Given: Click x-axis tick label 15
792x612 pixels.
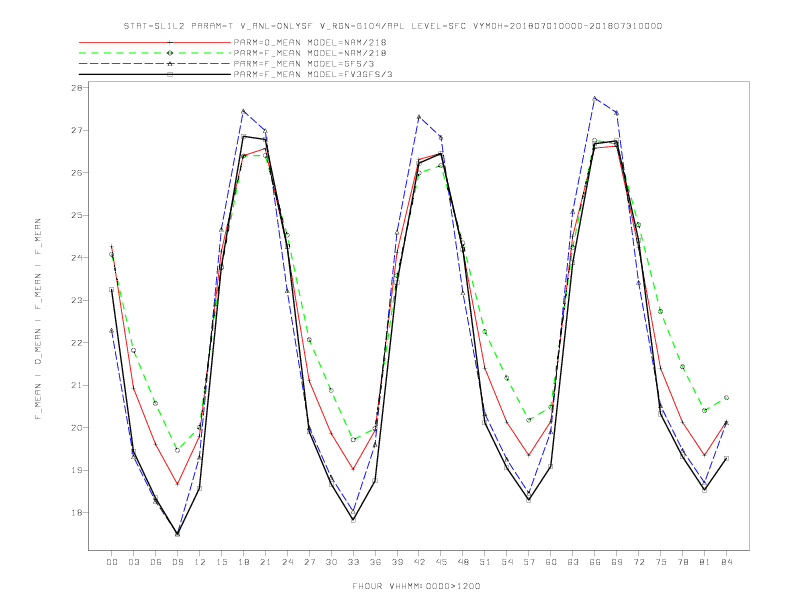Looking at the screenshot, I should tap(221, 562).
